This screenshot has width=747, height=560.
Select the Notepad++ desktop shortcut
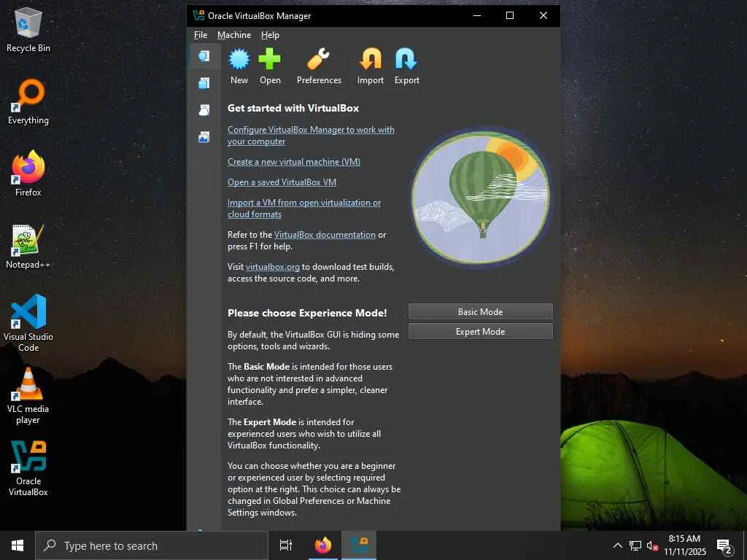click(x=28, y=246)
